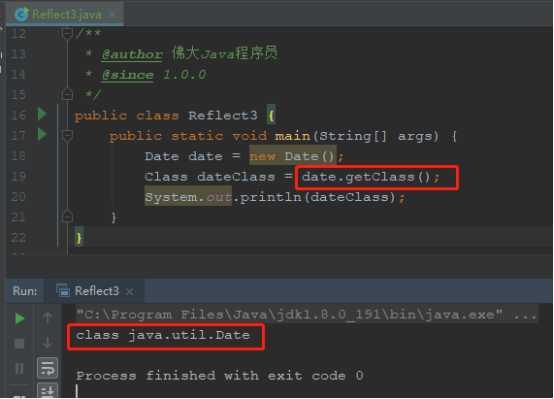Run main method from line 17 gutter
This screenshot has width=554, height=399.
coord(42,134)
